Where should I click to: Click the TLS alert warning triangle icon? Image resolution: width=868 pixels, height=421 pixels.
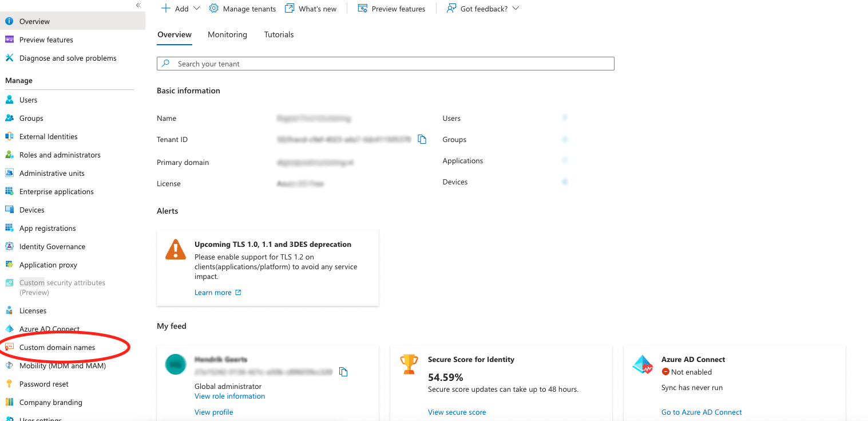(176, 250)
